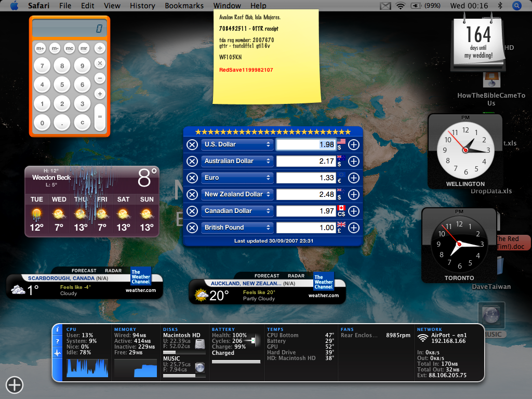Click the iStat info 'i' button
This screenshot has width=532, height=399.
point(57,329)
